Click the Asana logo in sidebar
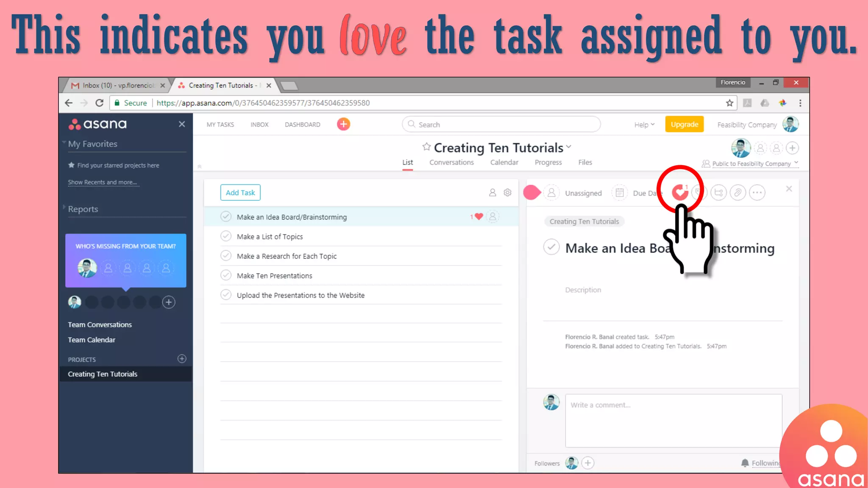Image resolution: width=868 pixels, height=488 pixels. point(97,124)
